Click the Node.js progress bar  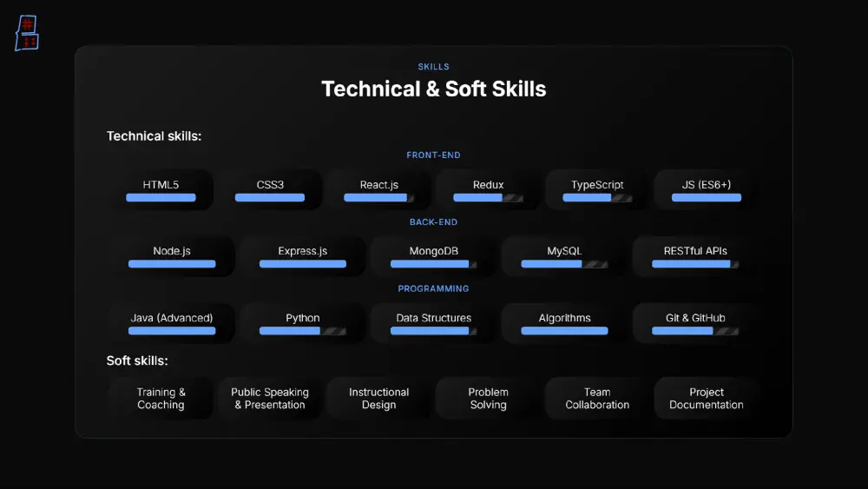(172, 264)
